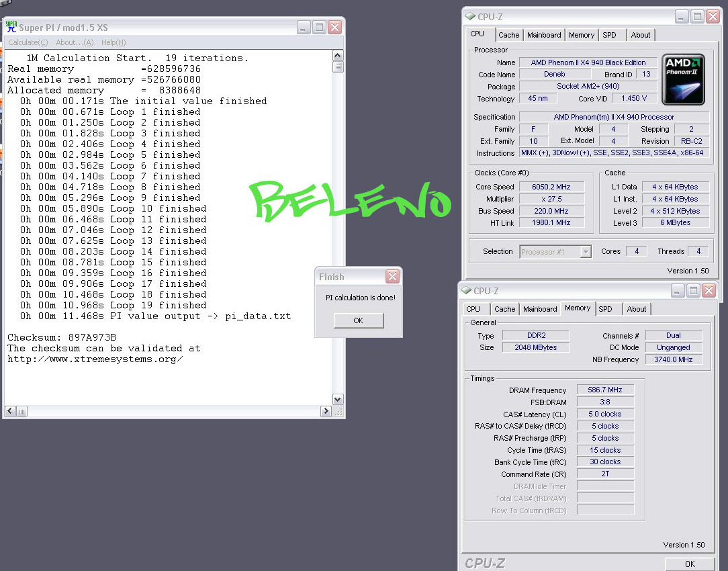Image resolution: width=728 pixels, height=571 pixels.
Task: Select Memory tab in lower CPU-Z
Action: [578, 308]
